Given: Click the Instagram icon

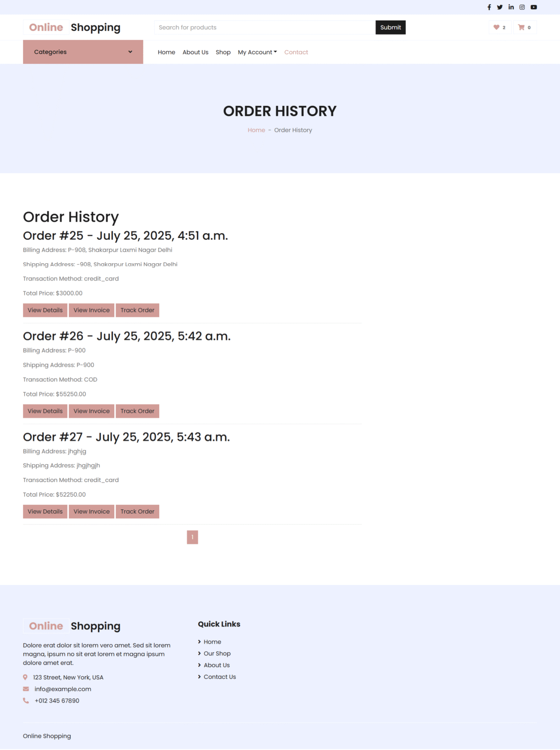Looking at the screenshot, I should 522,7.
